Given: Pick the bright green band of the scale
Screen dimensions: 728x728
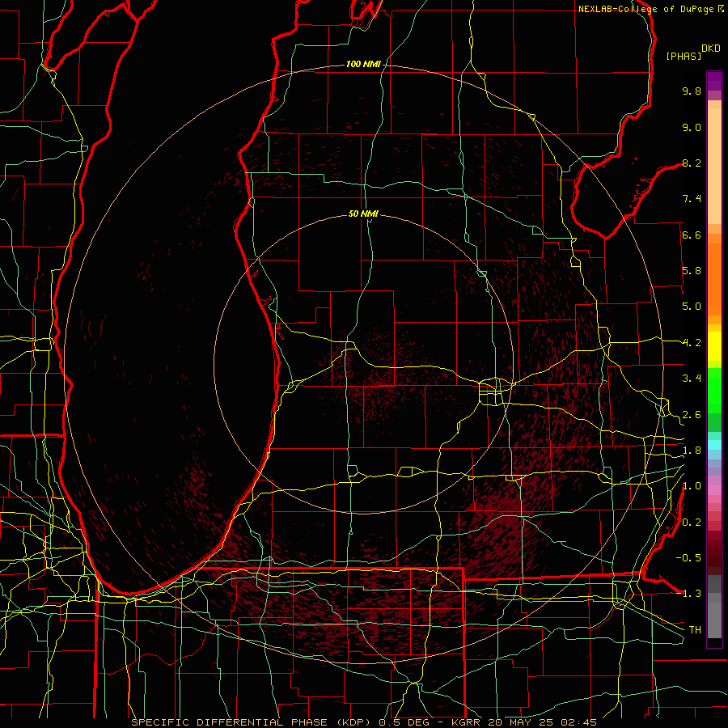Looking at the screenshot, I should (714, 390).
